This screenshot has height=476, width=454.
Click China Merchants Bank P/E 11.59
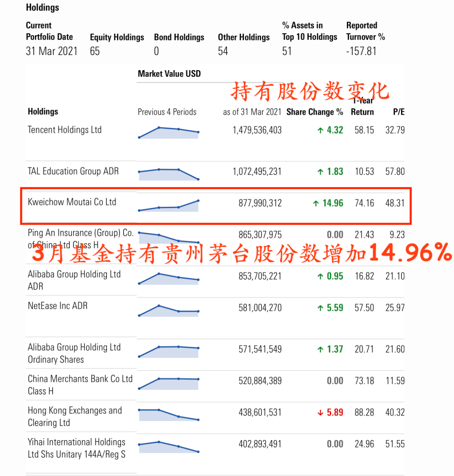pos(395,381)
